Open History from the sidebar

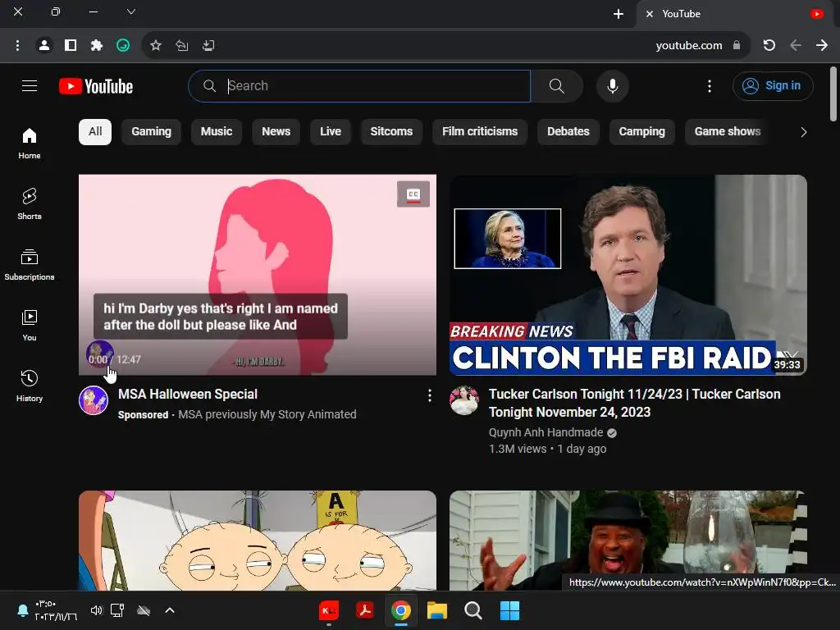coord(30,386)
